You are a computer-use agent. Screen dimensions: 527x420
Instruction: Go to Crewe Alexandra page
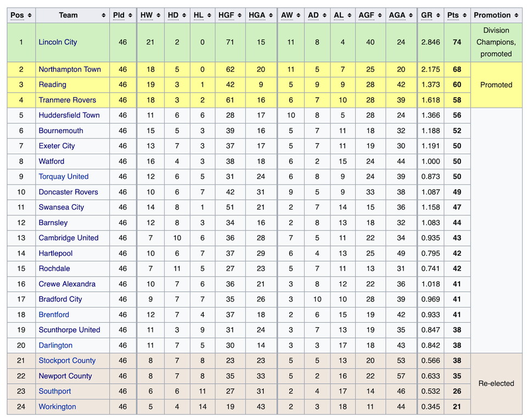click(x=67, y=284)
